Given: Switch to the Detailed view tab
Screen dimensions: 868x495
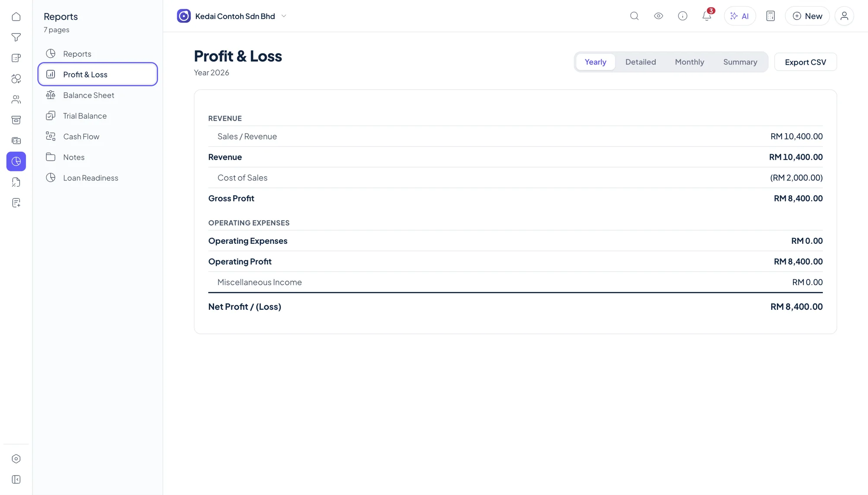Looking at the screenshot, I should [x=640, y=62].
